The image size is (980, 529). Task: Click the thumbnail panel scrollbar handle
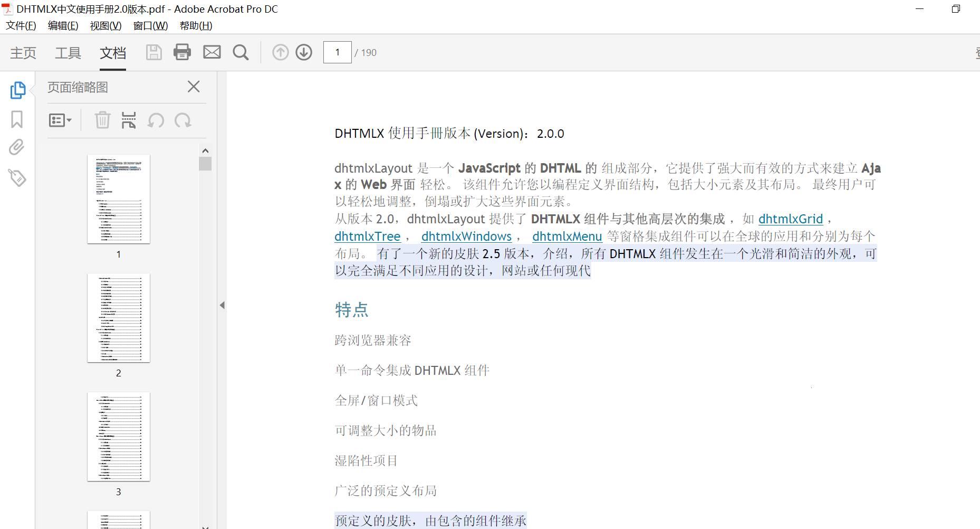click(205, 164)
